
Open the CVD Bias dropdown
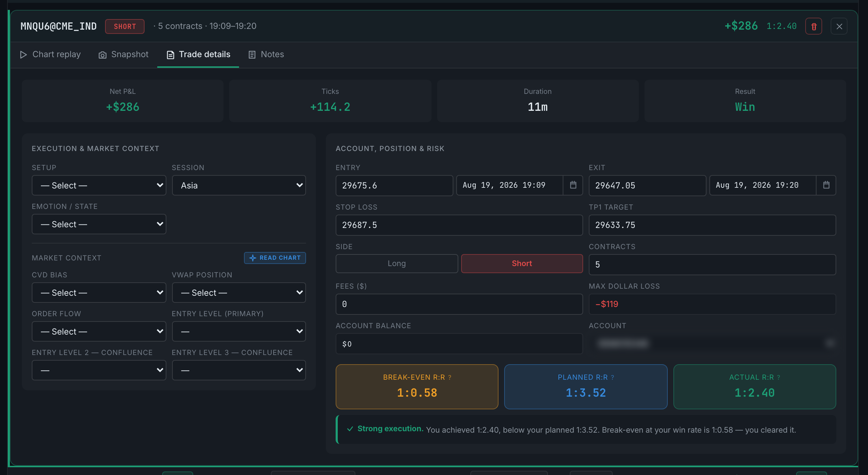[99, 293]
